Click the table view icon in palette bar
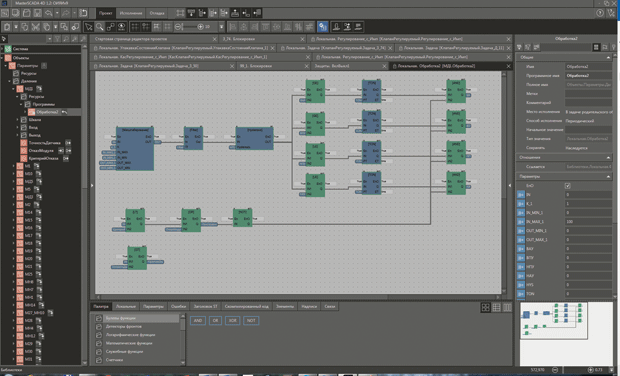The image size is (620, 376). pos(497,307)
